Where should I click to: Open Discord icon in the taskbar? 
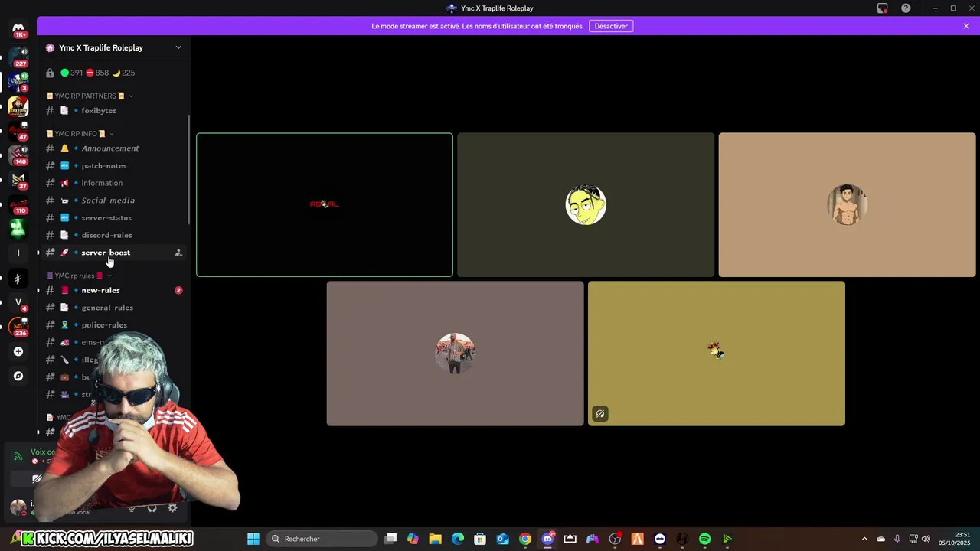(x=547, y=539)
